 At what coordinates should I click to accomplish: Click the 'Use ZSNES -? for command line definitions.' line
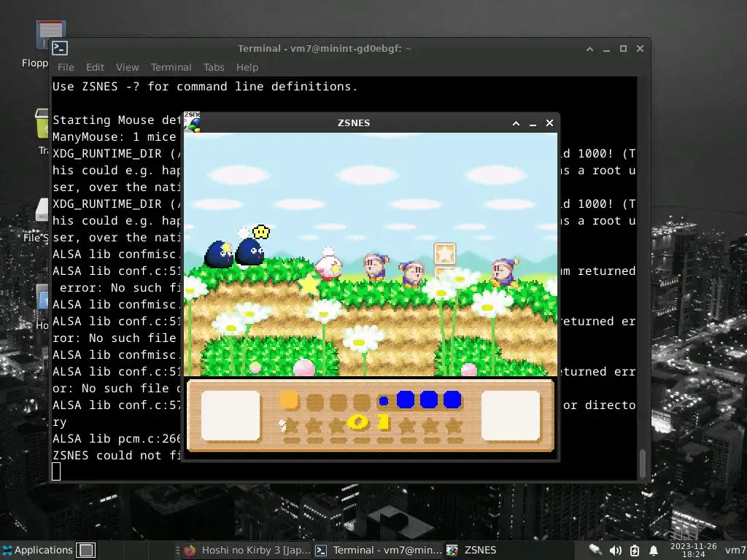pos(205,86)
